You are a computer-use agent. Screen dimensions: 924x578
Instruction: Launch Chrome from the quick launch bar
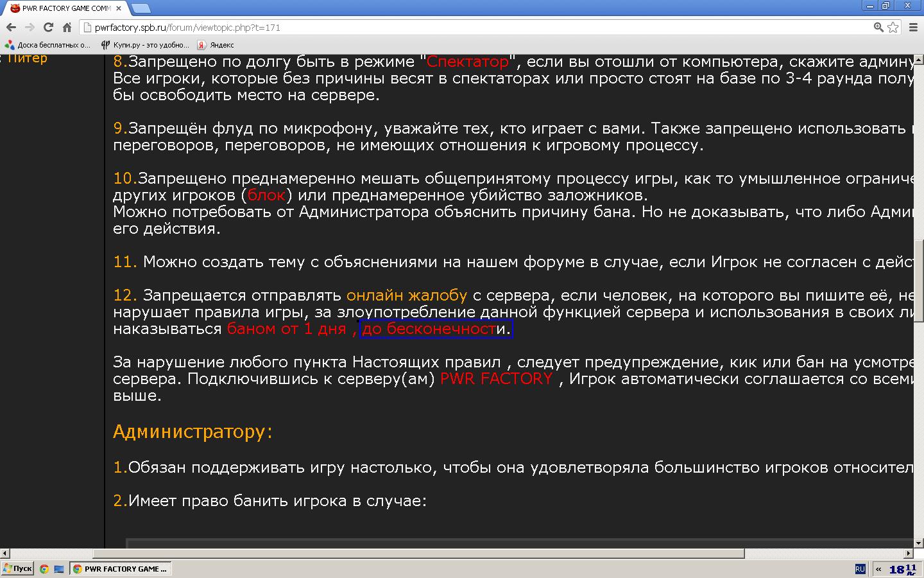click(x=44, y=569)
